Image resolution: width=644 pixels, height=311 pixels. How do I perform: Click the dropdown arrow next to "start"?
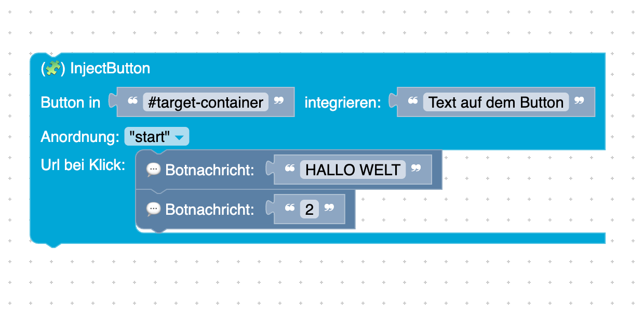pos(180,136)
